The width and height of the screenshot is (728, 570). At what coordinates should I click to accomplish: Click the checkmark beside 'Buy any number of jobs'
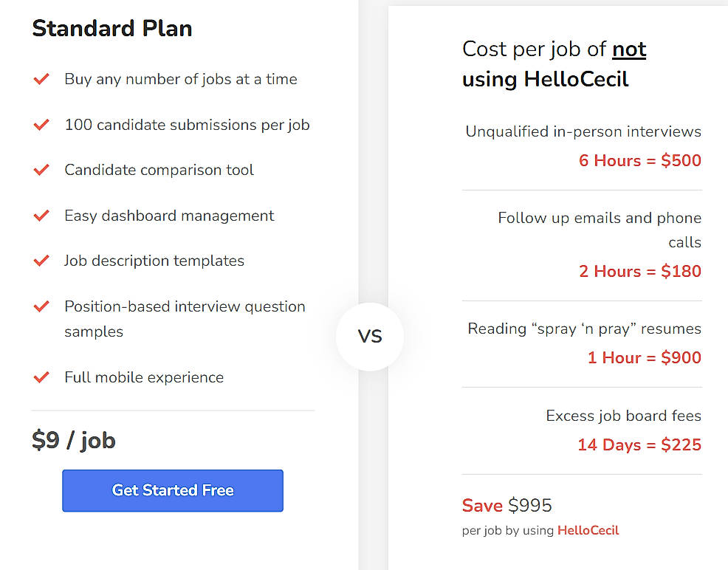coord(42,79)
